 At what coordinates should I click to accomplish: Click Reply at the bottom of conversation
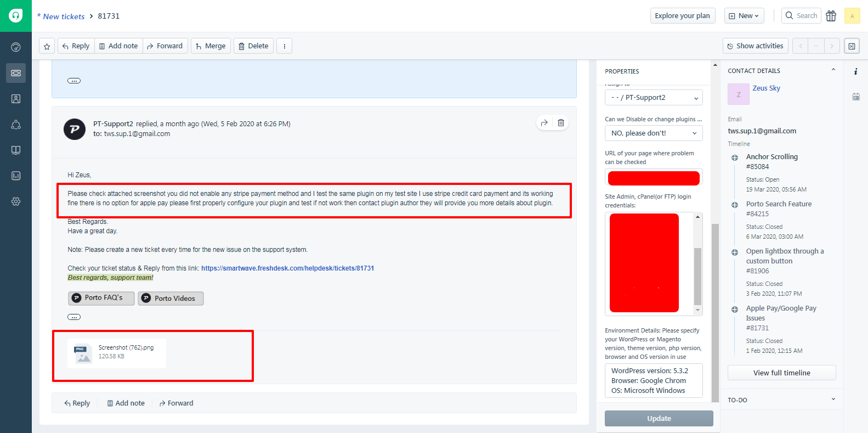click(77, 403)
